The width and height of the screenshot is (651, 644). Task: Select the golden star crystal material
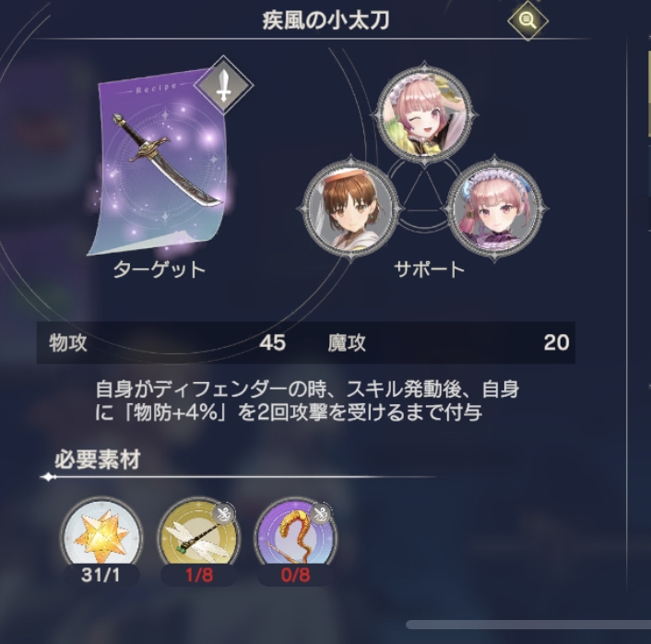coord(101,537)
